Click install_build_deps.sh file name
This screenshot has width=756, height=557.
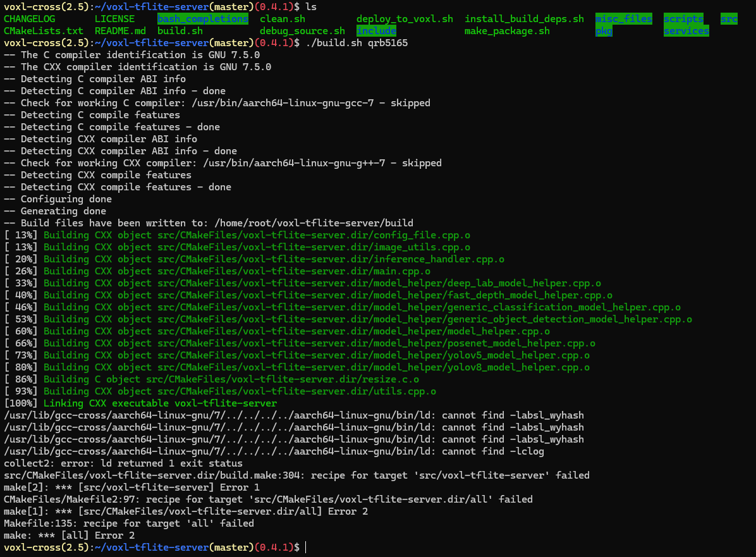pos(524,19)
